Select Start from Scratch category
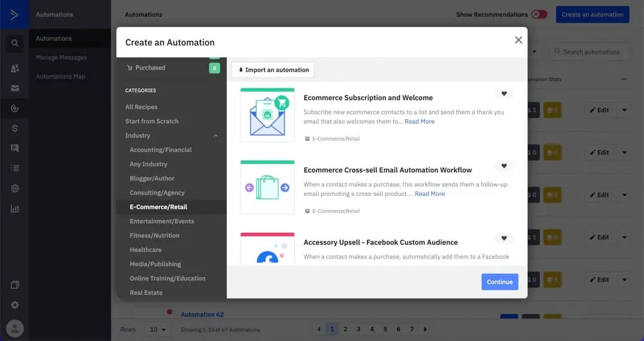This screenshot has width=644, height=341. coord(152,121)
